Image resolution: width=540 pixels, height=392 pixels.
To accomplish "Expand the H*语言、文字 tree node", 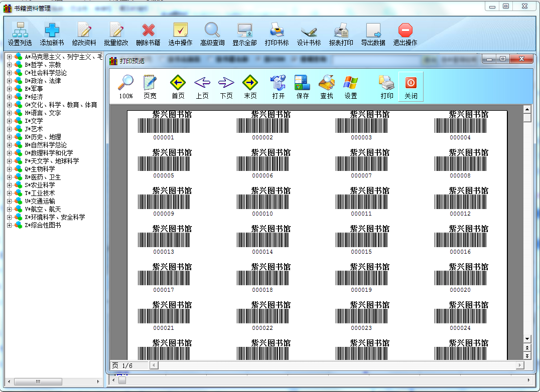I will click(10, 113).
